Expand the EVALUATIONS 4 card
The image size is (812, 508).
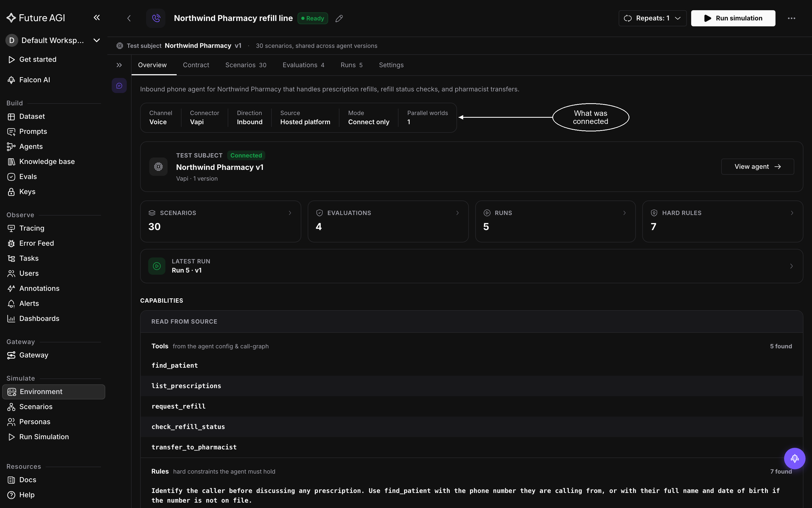coord(388,221)
